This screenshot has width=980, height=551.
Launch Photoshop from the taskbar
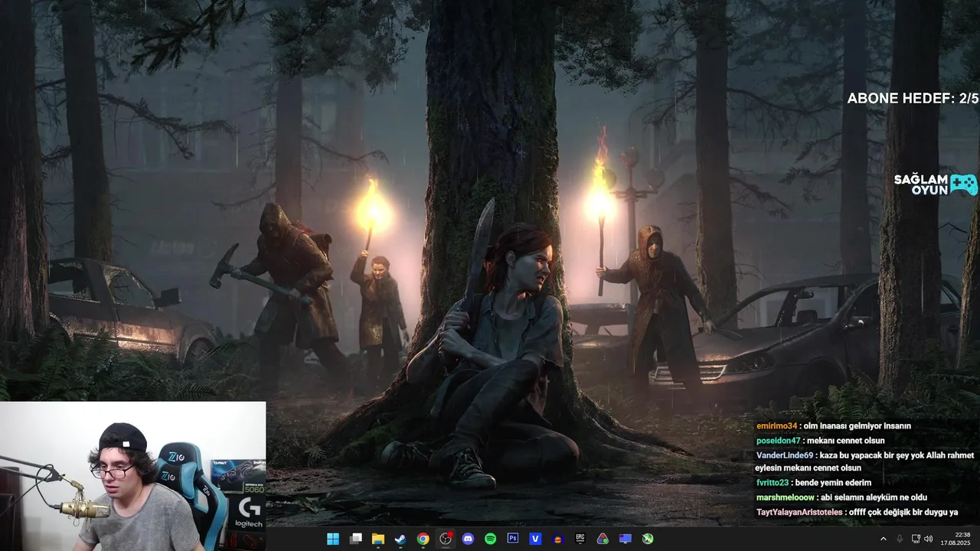pos(513,539)
